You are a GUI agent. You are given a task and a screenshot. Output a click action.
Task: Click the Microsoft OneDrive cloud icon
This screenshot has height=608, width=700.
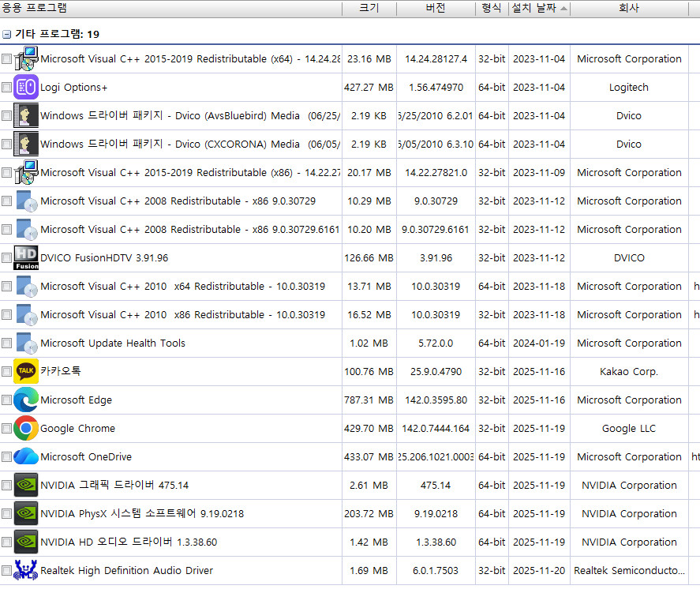[x=26, y=457]
